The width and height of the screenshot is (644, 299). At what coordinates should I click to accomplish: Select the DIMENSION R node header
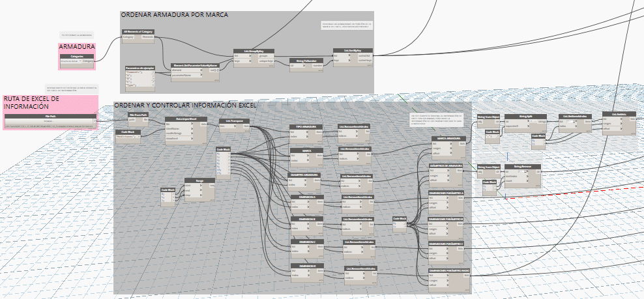pos(308,266)
